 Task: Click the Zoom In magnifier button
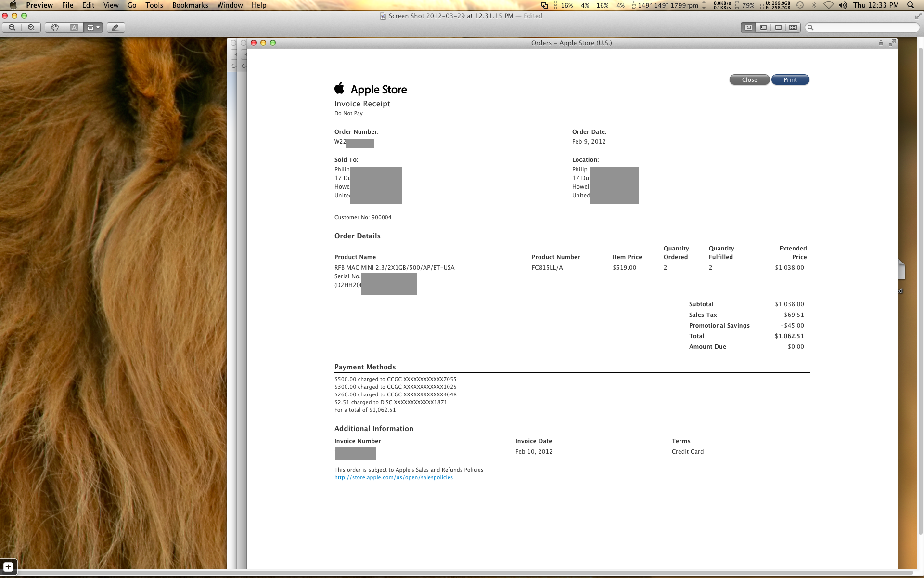click(31, 27)
